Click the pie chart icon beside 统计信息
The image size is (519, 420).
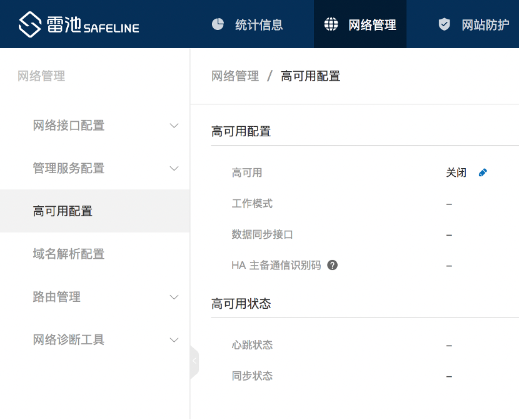click(x=218, y=24)
